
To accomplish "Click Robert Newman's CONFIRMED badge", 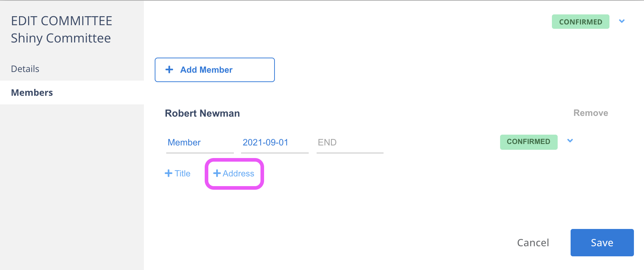I will (529, 142).
